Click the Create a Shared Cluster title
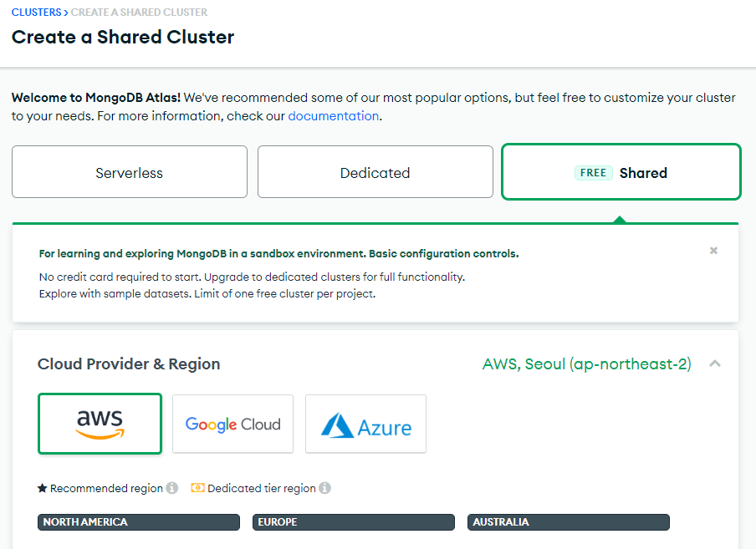 pyautogui.click(x=123, y=37)
